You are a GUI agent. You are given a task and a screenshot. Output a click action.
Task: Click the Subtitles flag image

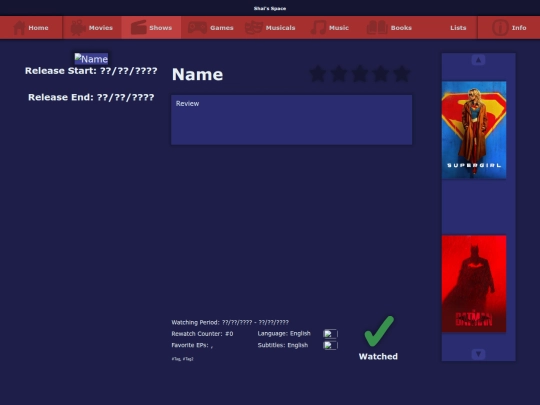(x=330, y=345)
